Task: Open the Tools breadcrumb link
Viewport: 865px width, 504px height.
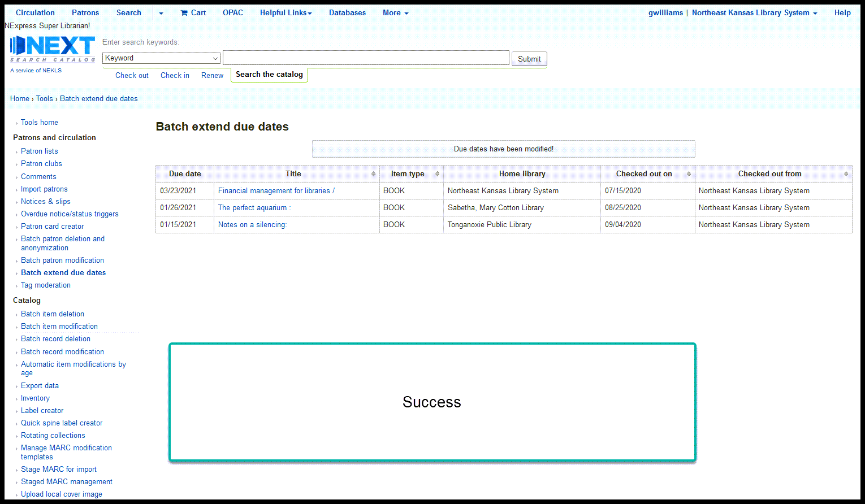Action: tap(45, 98)
